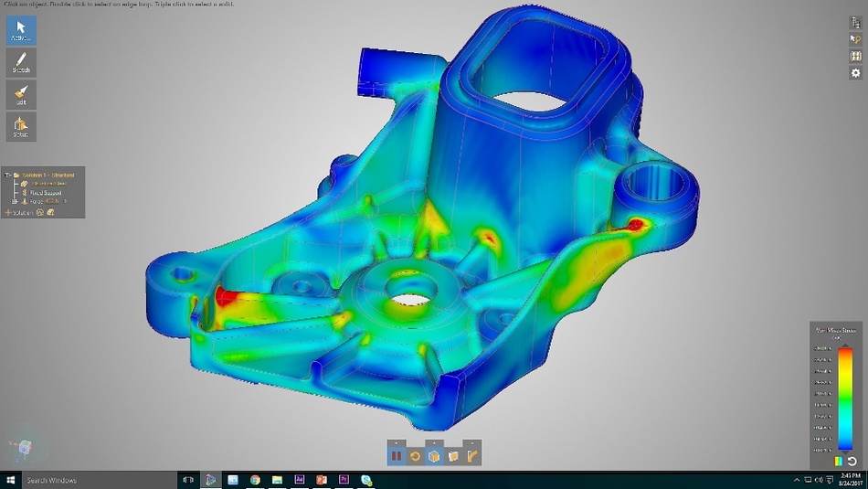
Task: Select the Sketch pencil tool
Action: click(21, 62)
